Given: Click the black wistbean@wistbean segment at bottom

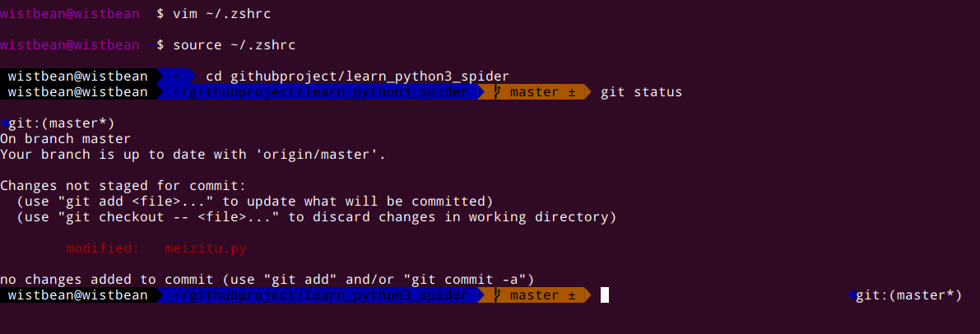Looking at the screenshot, I should point(78,295).
